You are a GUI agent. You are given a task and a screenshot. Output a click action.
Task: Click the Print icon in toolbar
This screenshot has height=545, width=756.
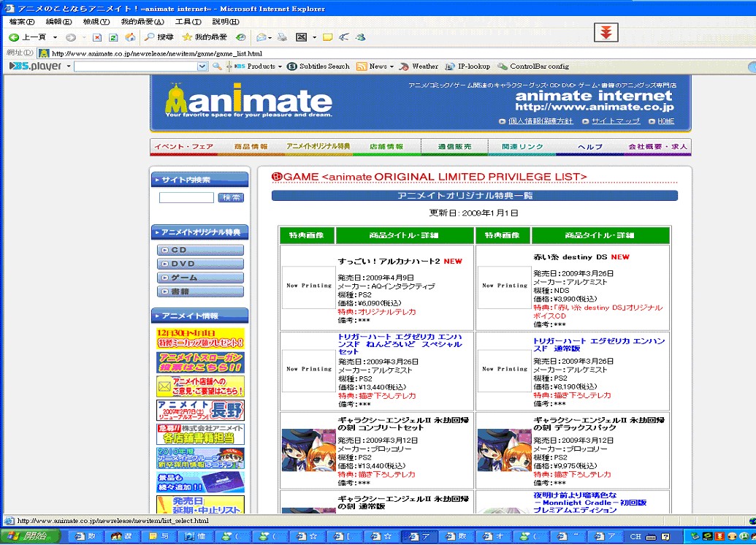pos(282,37)
